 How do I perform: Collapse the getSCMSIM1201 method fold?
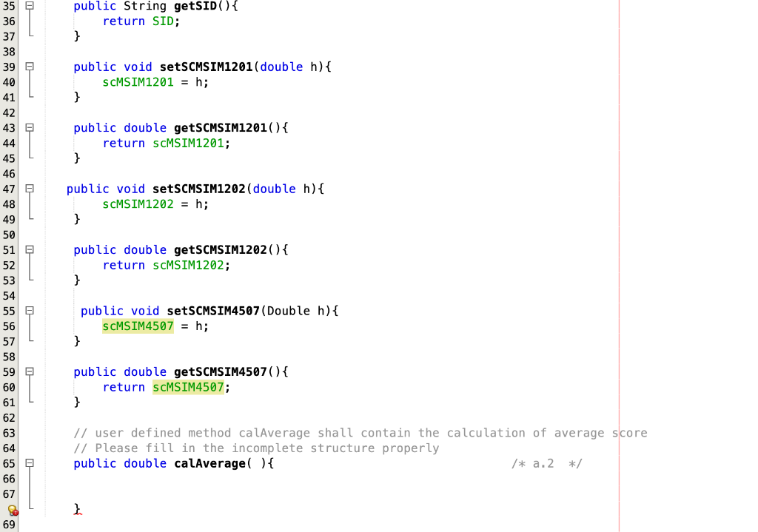click(x=29, y=127)
